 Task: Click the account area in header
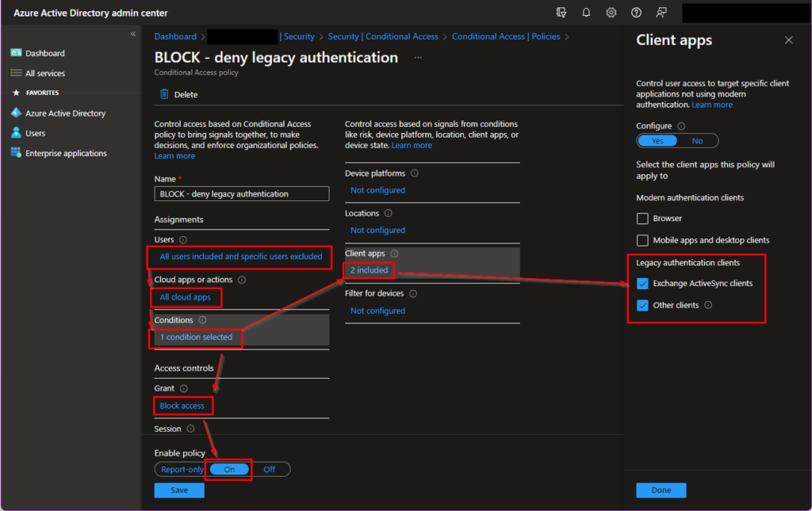(745, 13)
